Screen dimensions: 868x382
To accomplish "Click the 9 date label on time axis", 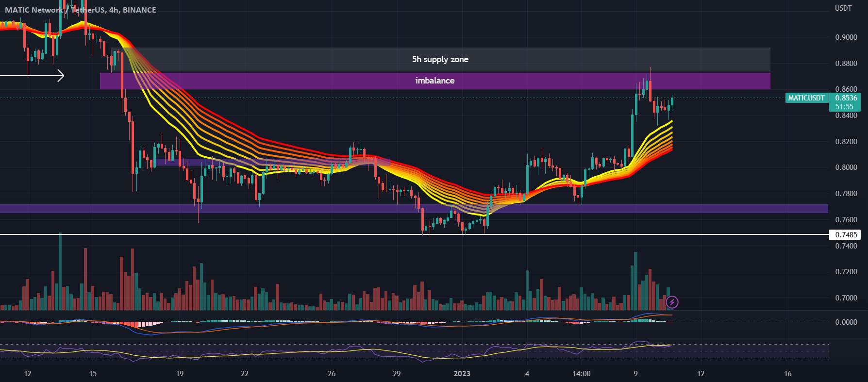I will (635, 374).
